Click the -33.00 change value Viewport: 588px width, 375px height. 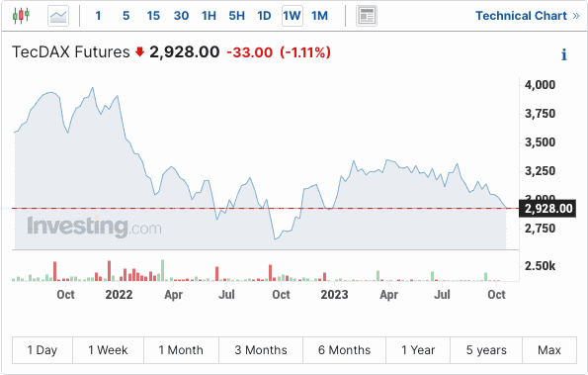[x=250, y=52]
